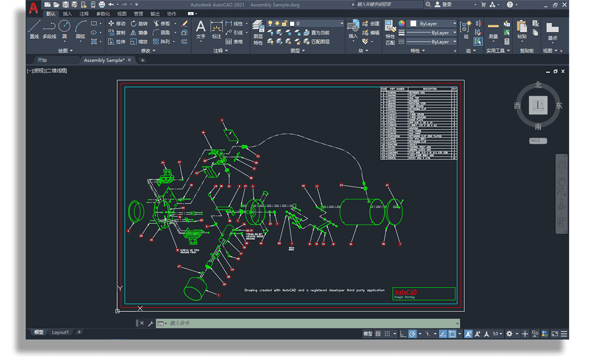The image size is (596, 364).
Task: Select the 镜像 (Mirror) command
Action: (139, 33)
